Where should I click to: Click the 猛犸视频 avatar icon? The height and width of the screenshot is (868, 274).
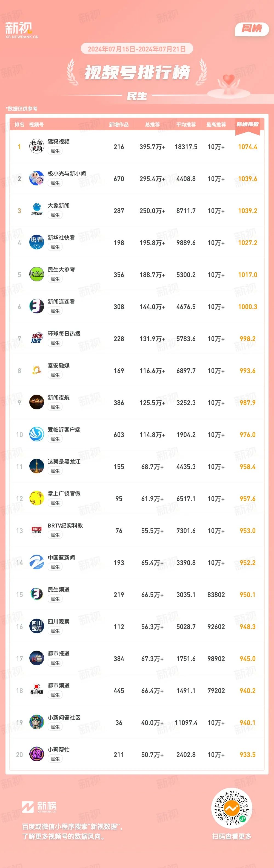click(x=36, y=146)
